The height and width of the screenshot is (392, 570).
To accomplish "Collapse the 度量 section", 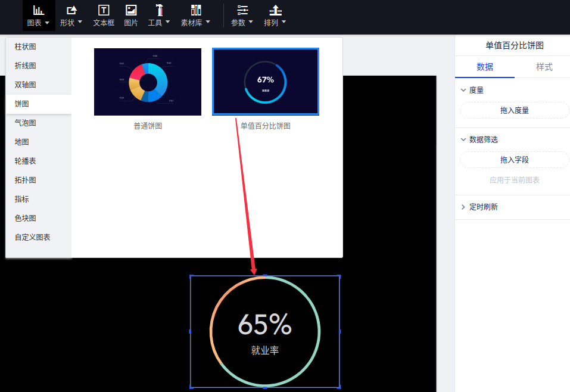I will (464, 90).
